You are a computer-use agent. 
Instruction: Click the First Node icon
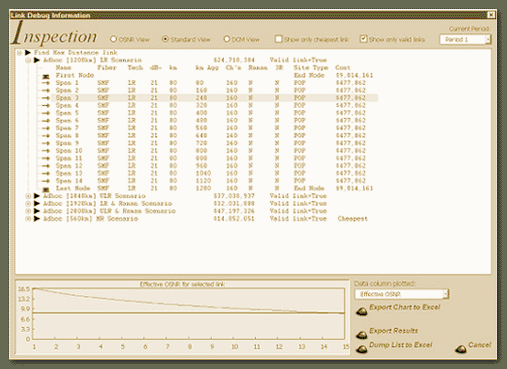46,76
